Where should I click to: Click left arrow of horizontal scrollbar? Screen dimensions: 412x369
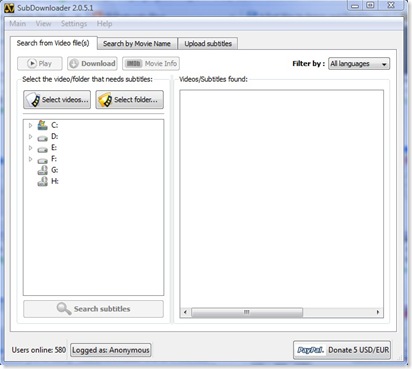coord(185,312)
